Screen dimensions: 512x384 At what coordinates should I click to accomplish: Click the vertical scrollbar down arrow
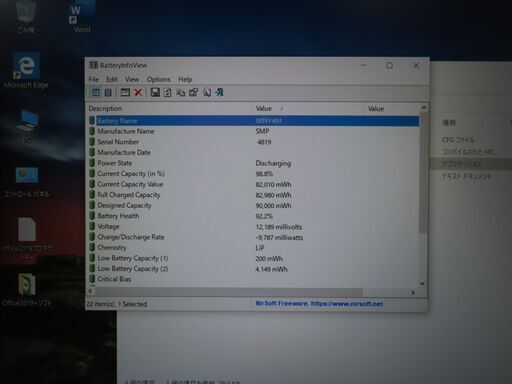tap(422, 283)
